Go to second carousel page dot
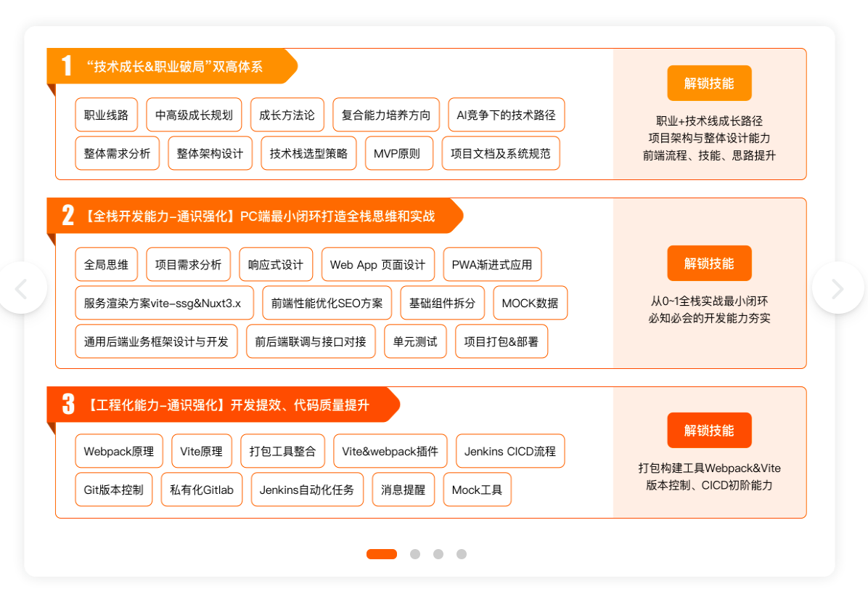The image size is (868, 597). tap(415, 554)
